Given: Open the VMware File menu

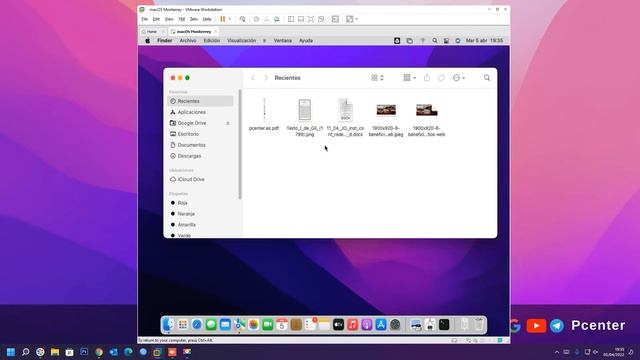Looking at the screenshot, I should [x=144, y=19].
